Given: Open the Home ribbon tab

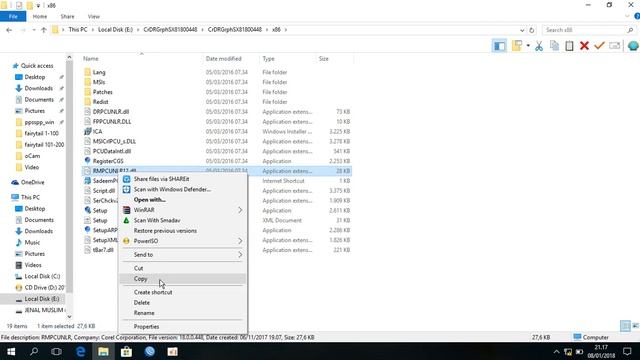Looking at the screenshot, I should [40, 16].
